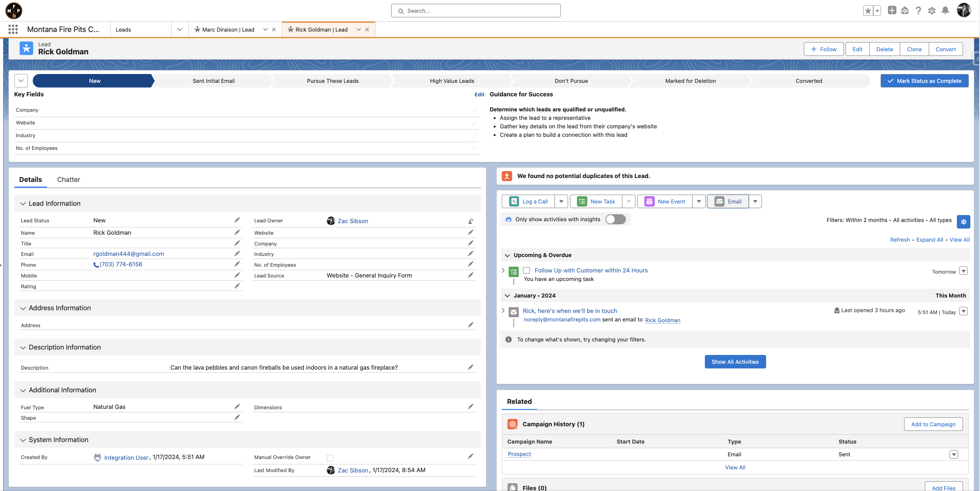Click the Convert button
This screenshot has height=491, width=980.
pyautogui.click(x=945, y=49)
